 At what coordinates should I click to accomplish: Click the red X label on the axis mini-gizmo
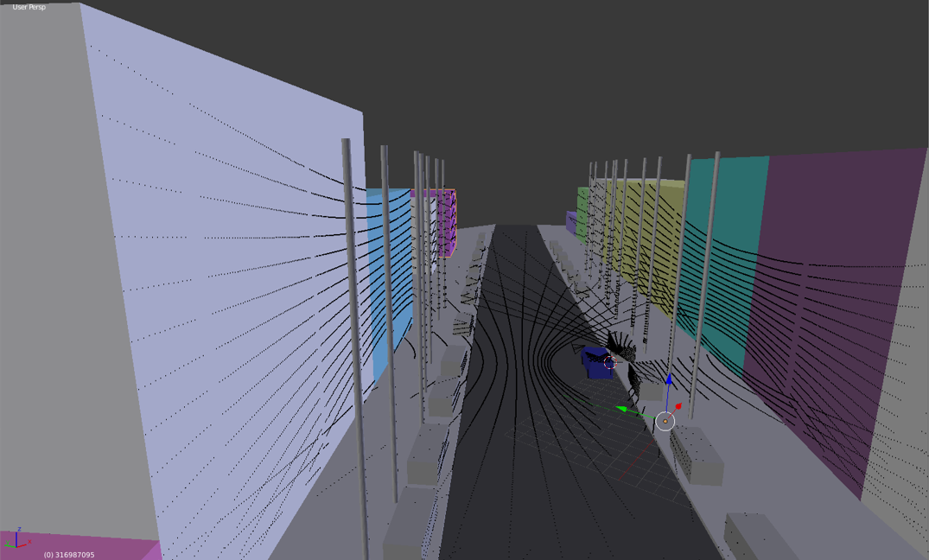coord(29,542)
